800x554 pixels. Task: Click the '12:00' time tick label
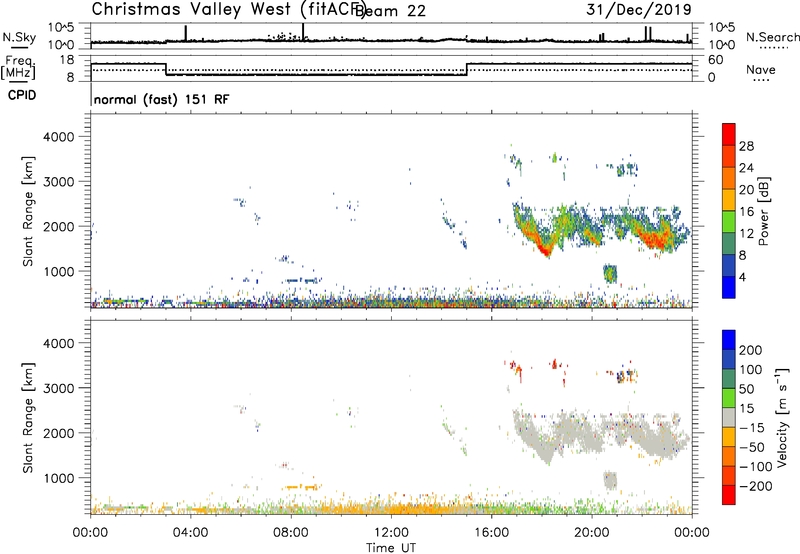tap(391, 533)
